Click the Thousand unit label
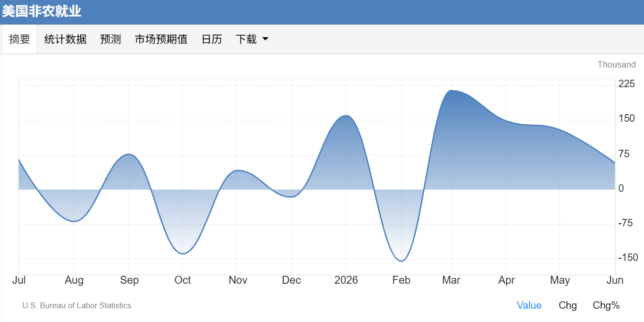 click(616, 64)
